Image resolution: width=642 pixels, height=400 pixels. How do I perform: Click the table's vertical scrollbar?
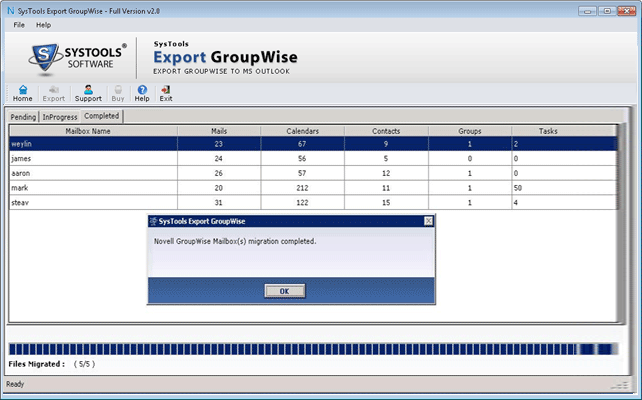click(x=621, y=223)
